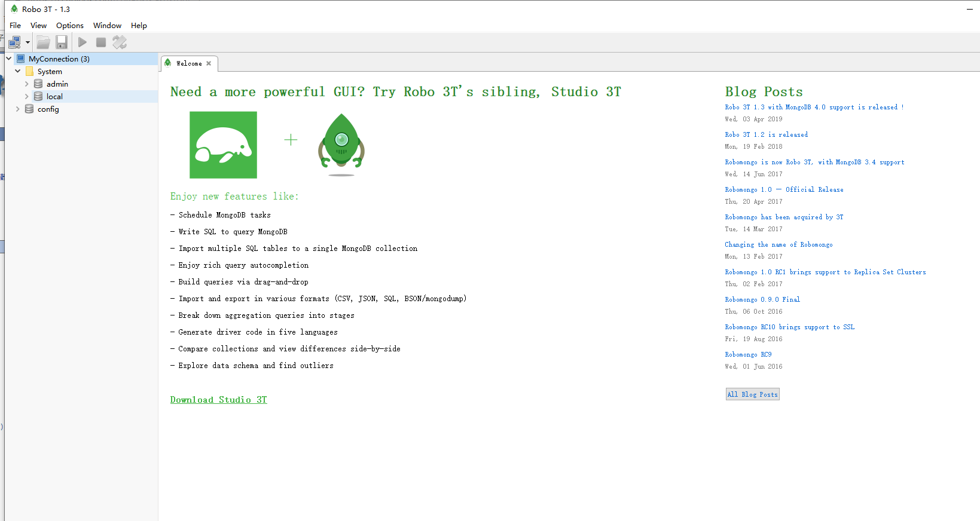
Task: Click the Robo 3T rocket logo image
Action: (341, 145)
